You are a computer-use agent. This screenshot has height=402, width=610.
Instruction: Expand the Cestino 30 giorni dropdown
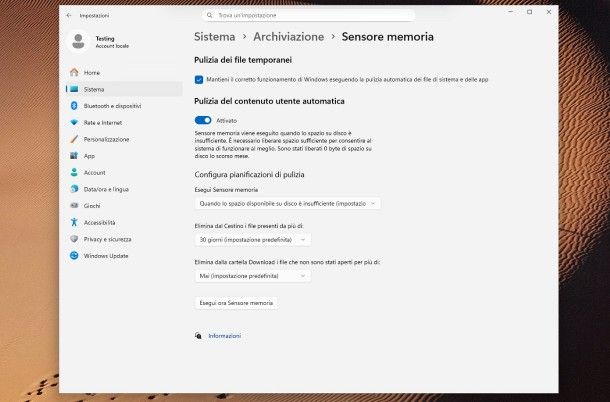point(253,240)
